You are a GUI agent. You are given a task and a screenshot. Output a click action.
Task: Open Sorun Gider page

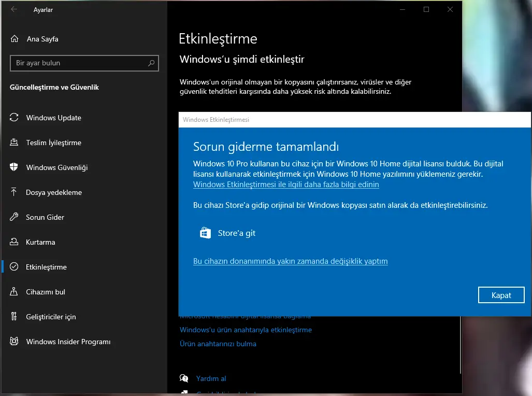pyautogui.click(x=84, y=217)
